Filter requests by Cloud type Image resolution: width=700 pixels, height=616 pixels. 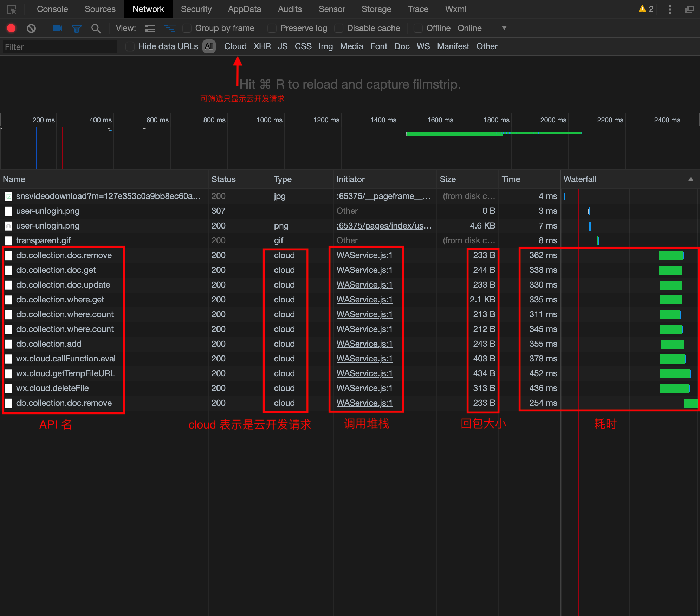coord(235,46)
